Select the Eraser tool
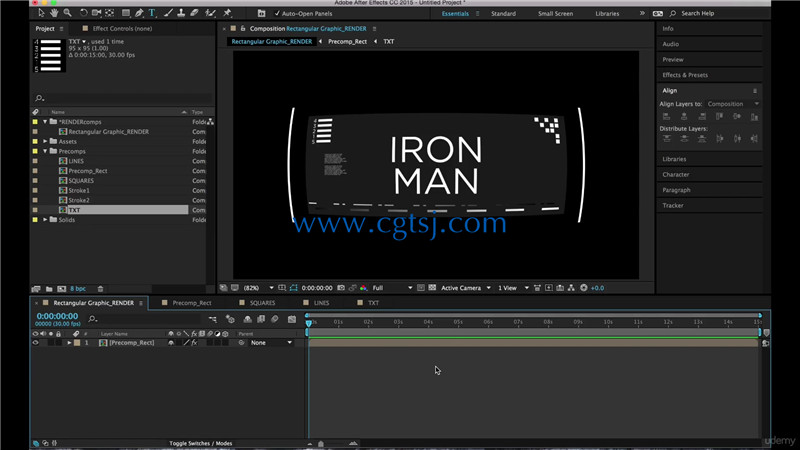 pos(194,13)
